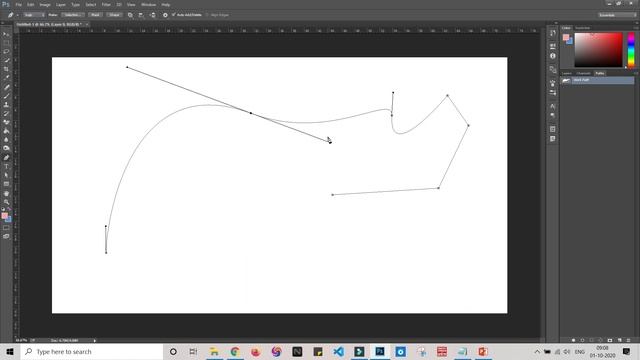640x360 pixels.
Task: Click the Make Mask button
Action: [95, 15]
